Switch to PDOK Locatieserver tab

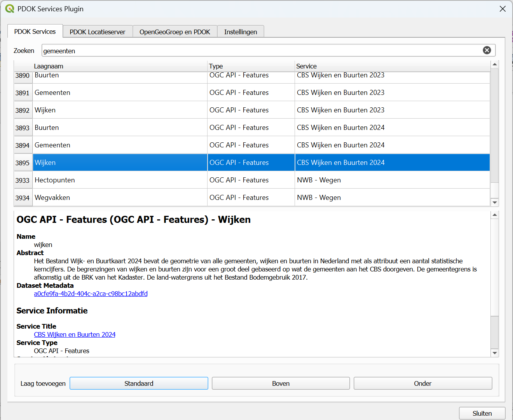pyautogui.click(x=98, y=32)
